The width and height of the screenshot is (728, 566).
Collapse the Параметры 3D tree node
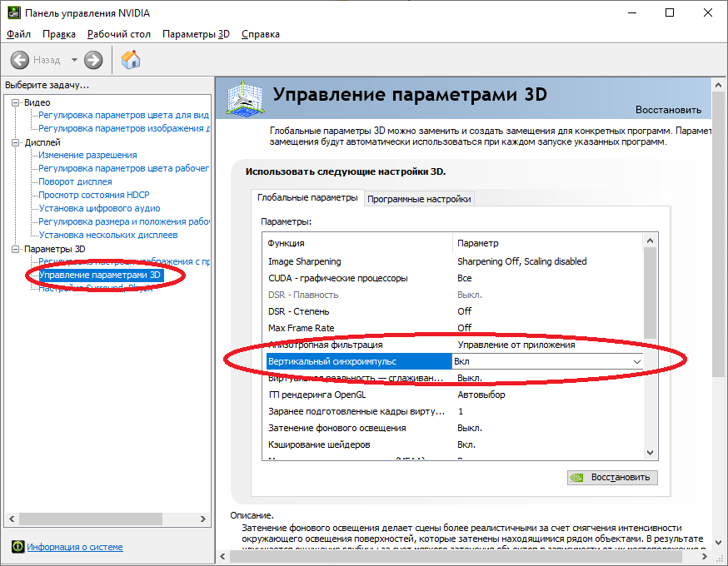click(16, 249)
